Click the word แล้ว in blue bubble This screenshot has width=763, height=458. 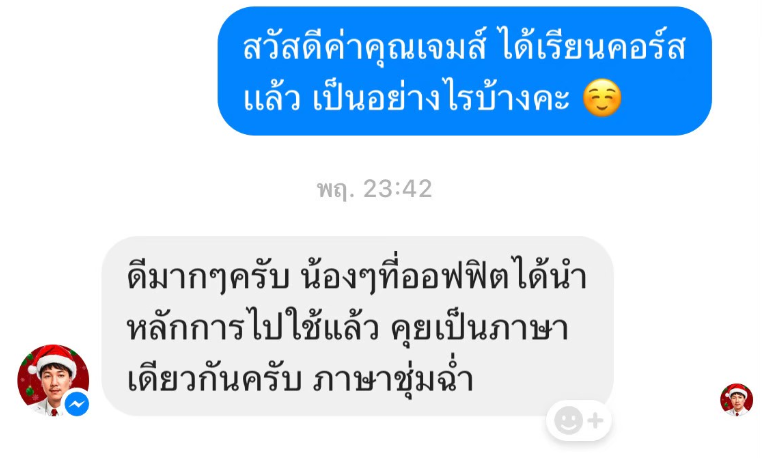[272, 99]
